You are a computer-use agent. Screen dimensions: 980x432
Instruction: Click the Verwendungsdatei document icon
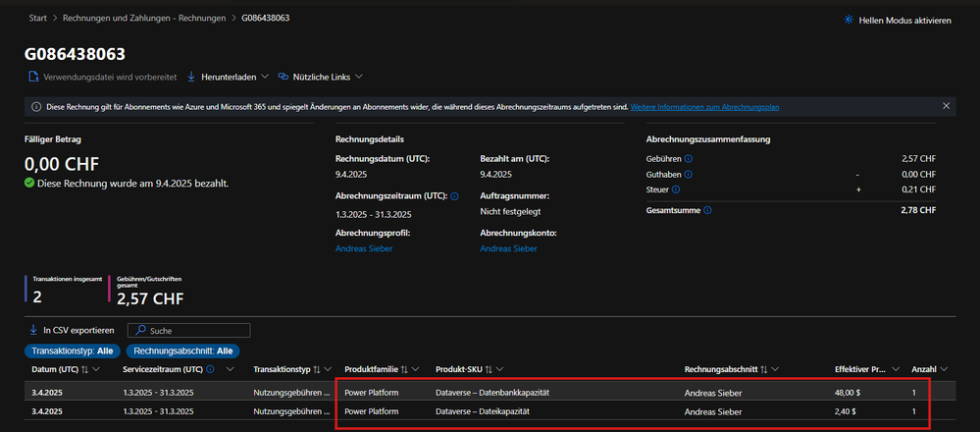33,77
